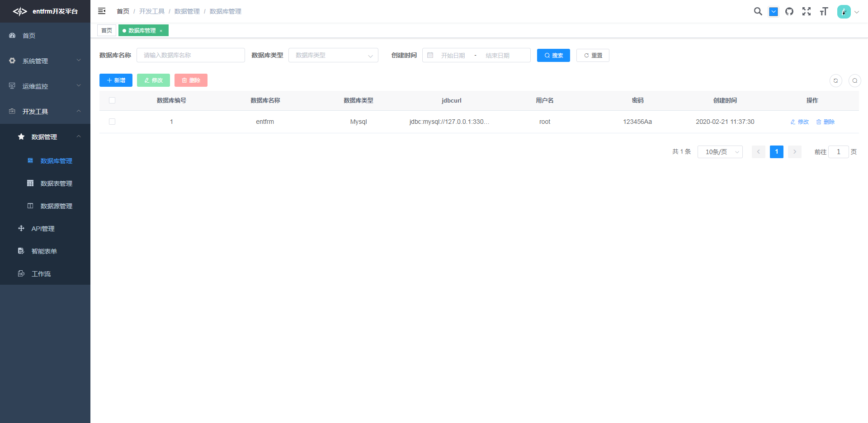Select 智能表单 in the sidebar
Viewport: 868px width, 423px height.
44,251
